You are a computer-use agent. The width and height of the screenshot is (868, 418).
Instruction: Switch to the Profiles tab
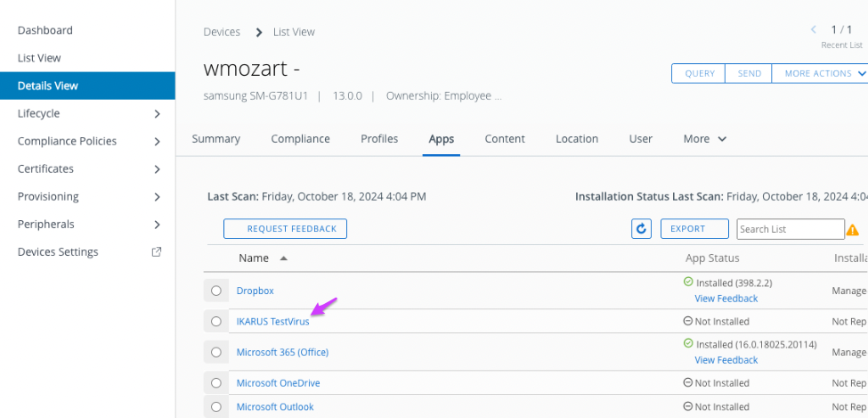379,139
